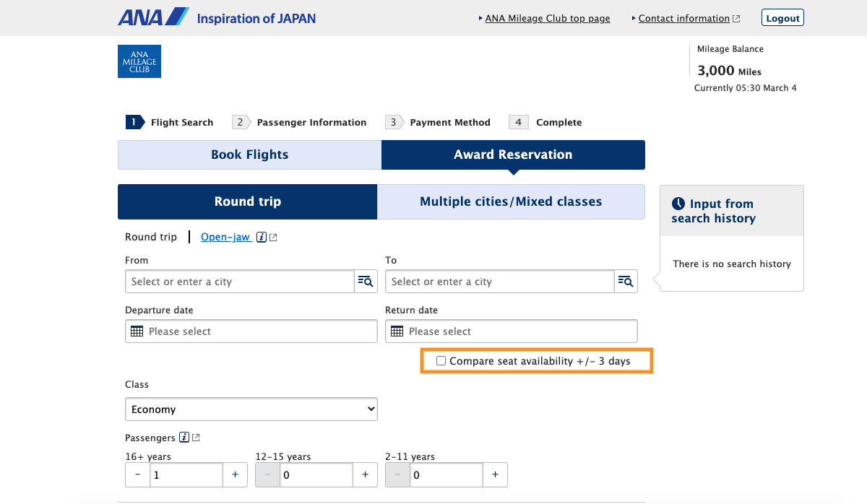
Task: Open city search icon for From field
Action: tap(366, 282)
